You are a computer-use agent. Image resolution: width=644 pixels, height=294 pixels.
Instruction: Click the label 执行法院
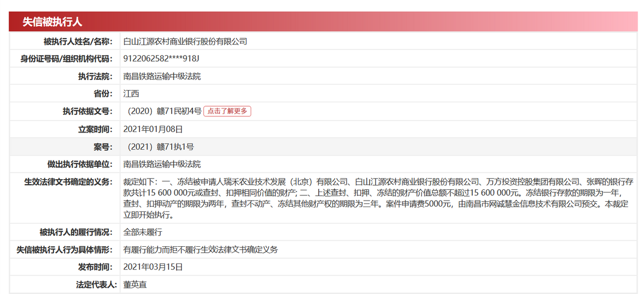coord(96,76)
